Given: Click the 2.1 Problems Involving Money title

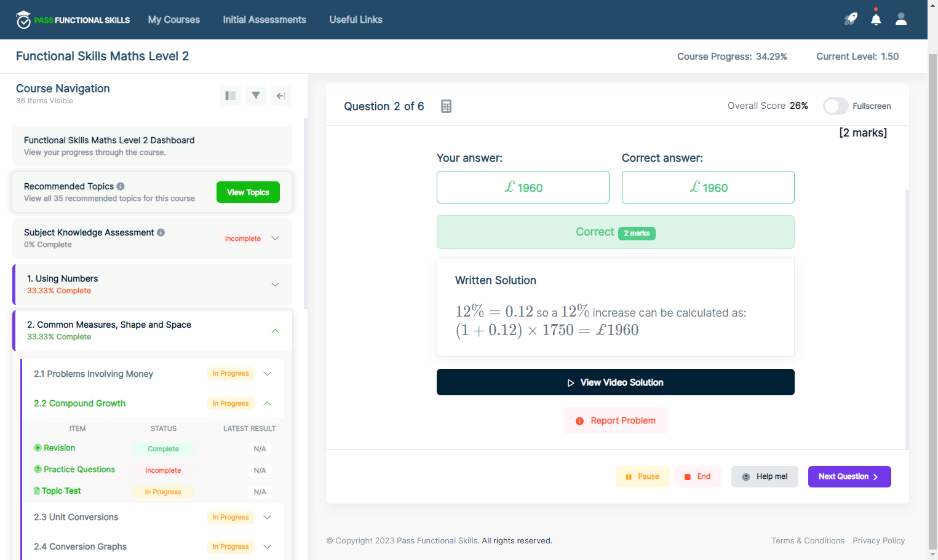Looking at the screenshot, I should 93,374.
